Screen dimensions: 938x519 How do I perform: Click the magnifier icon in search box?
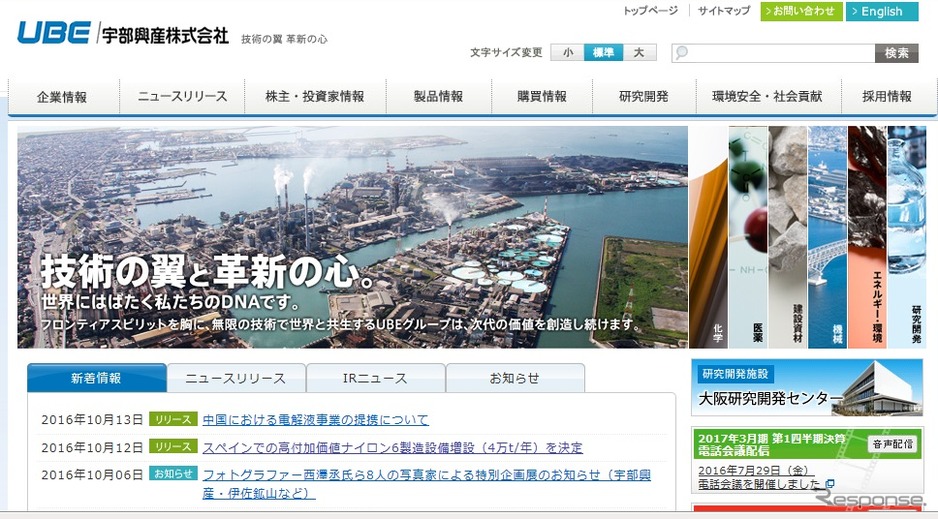(682, 53)
